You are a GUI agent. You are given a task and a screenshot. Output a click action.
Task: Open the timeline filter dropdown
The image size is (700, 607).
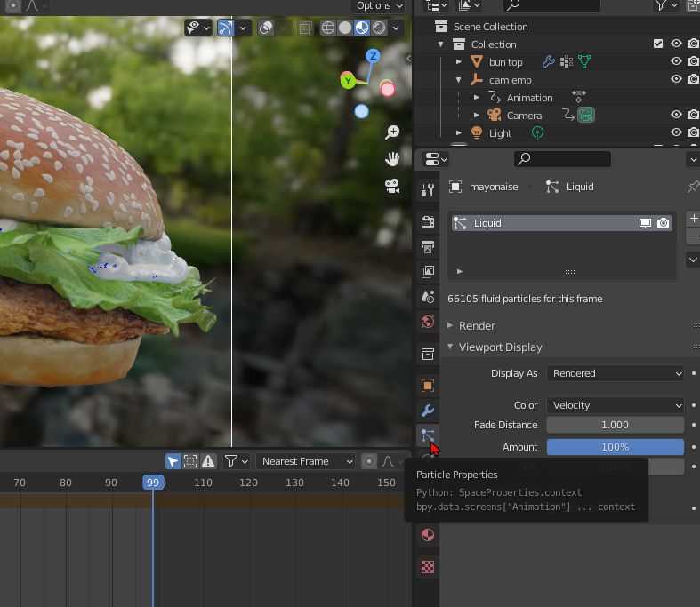point(237,461)
